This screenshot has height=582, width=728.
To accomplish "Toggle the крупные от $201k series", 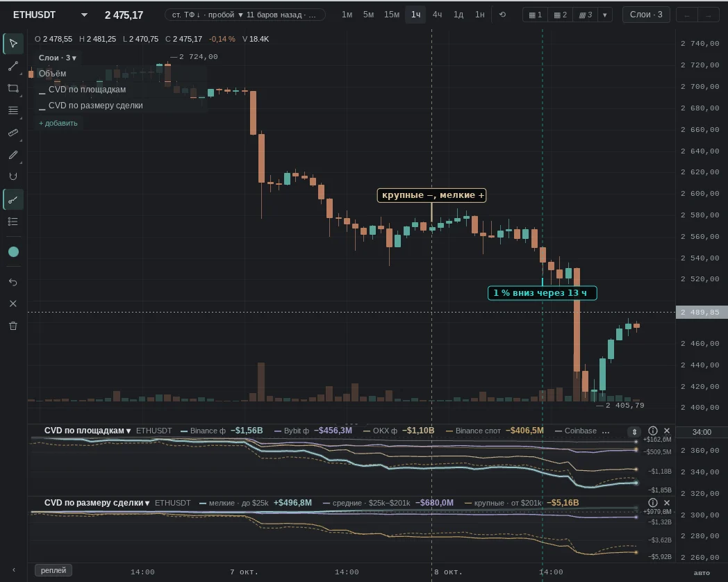I will (522, 503).
